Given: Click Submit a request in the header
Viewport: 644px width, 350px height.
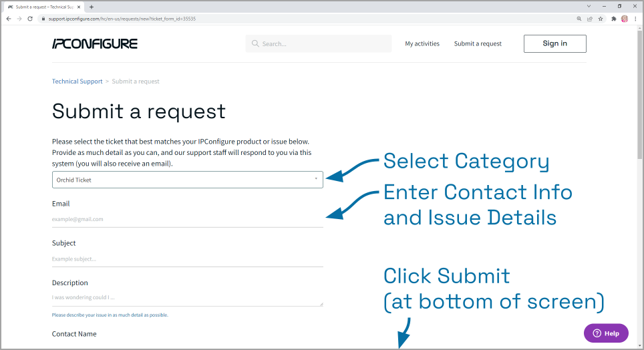Looking at the screenshot, I should pyautogui.click(x=478, y=44).
